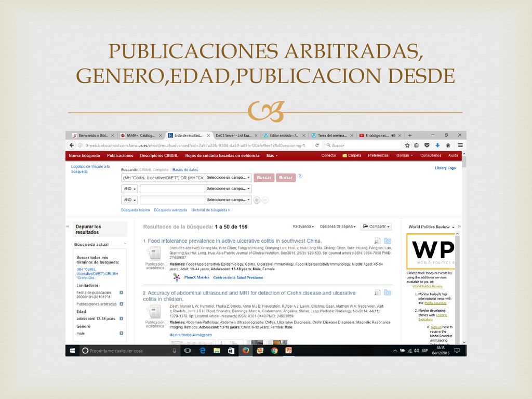Viewport: 532px width, 399px height.
Task: Click the Buscar button
Action: 264,178
